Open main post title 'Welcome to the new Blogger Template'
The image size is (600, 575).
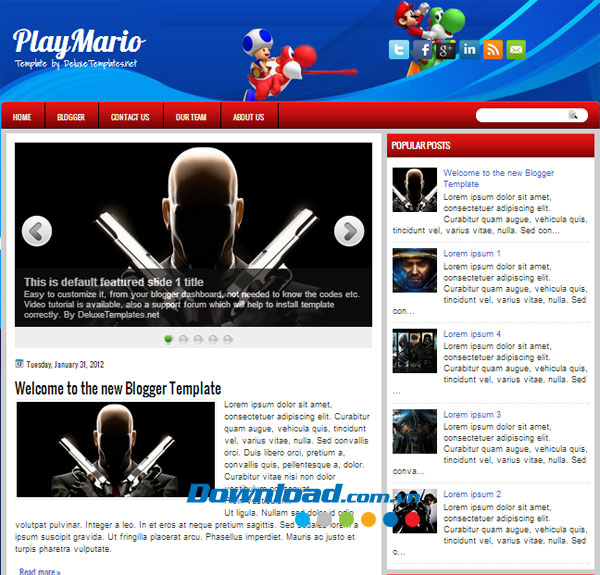[x=118, y=389]
